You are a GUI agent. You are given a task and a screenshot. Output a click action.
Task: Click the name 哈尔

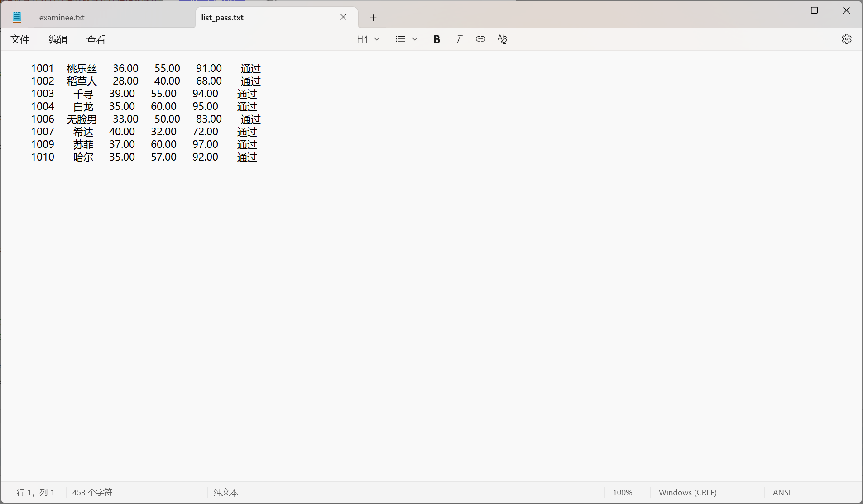pos(83,157)
